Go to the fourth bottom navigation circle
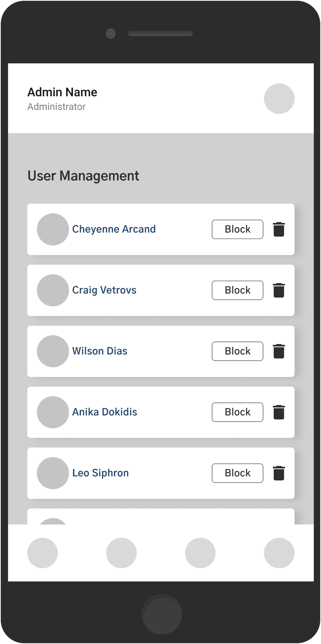Screen dimensions: 321x644 [279, 553]
